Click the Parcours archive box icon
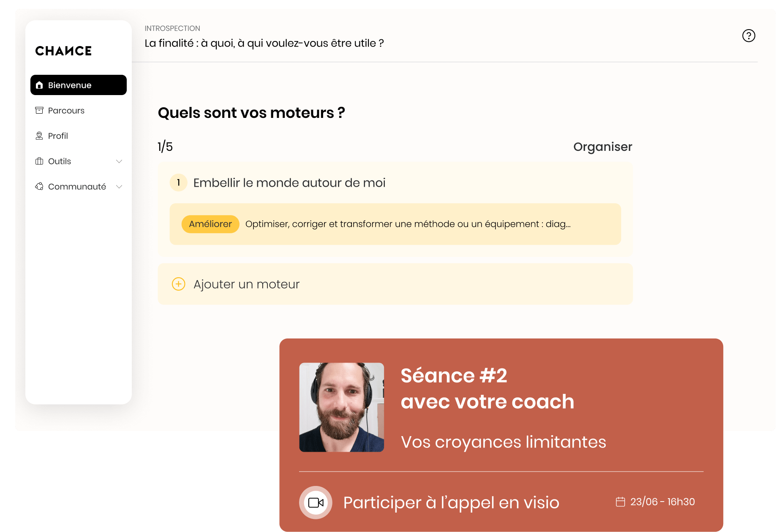This screenshot has height=532, width=776. click(x=39, y=111)
